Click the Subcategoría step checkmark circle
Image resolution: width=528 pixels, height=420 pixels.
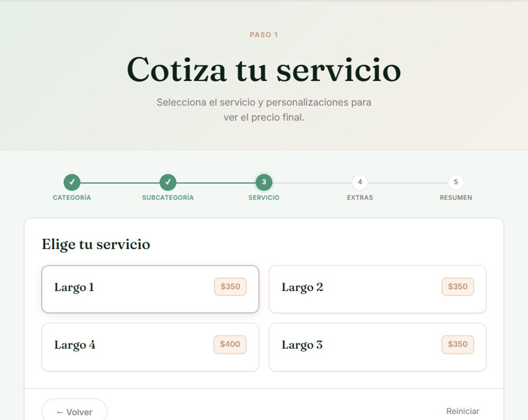click(168, 182)
